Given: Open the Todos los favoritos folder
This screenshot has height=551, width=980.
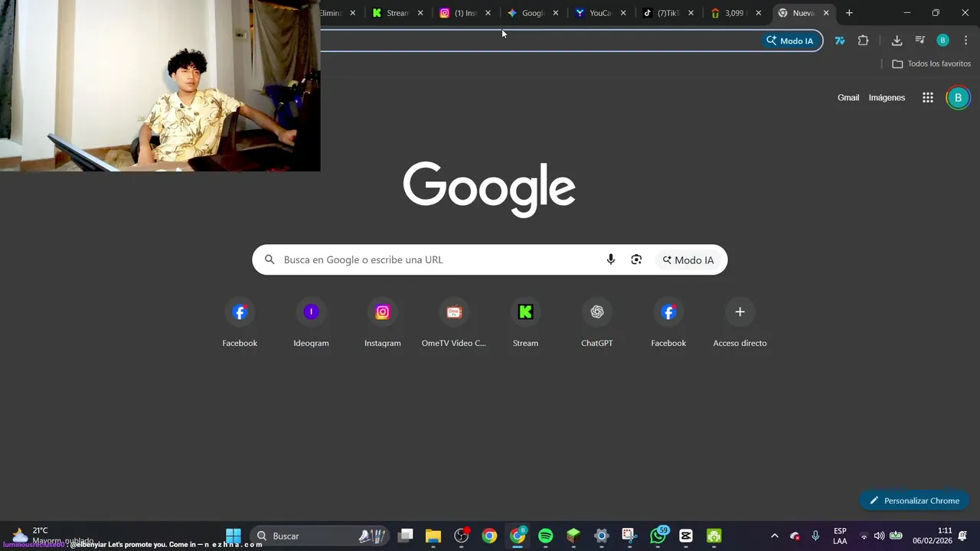Looking at the screenshot, I should coord(932,64).
